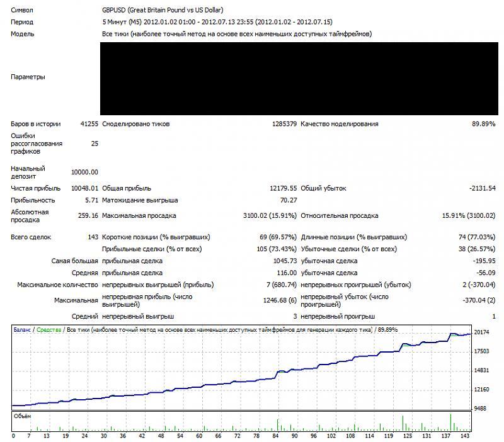Select the Прибыльность value 5.71
The width and height of the screenshot is (504, 442).
[91, 200]
